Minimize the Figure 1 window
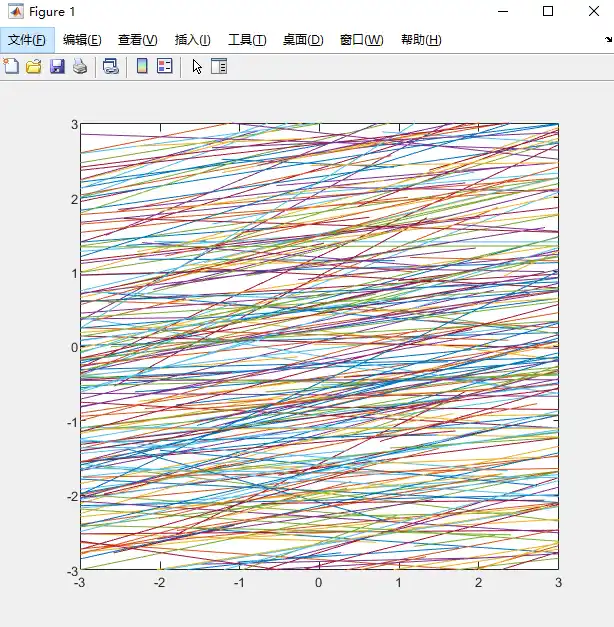 tap(503, 12)
